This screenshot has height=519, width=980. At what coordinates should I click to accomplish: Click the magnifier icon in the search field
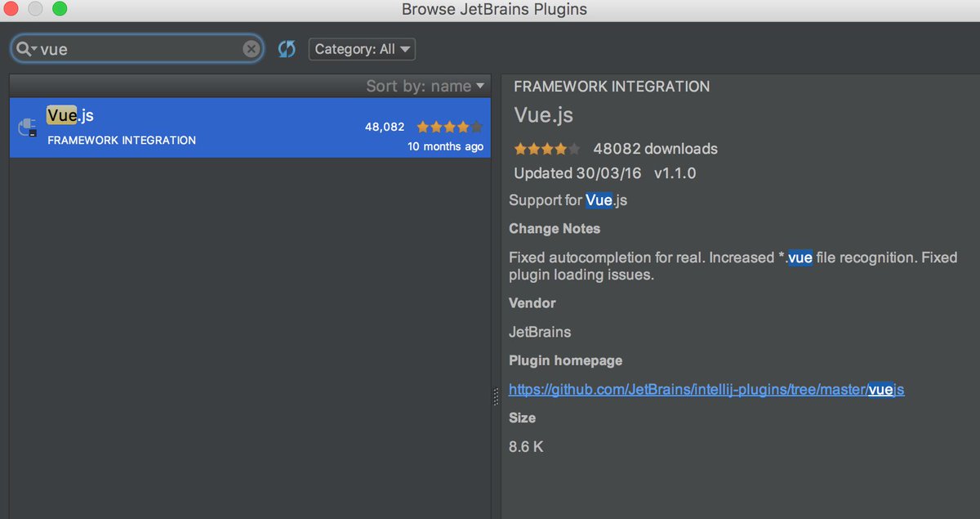click(22, 48)
